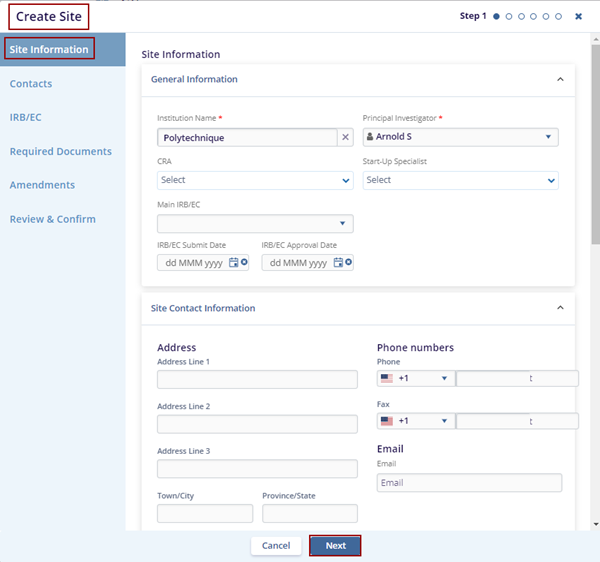Clear the IRB/EC Submit Date value
This screenshot has height=562, width=600.
(244, 263)
